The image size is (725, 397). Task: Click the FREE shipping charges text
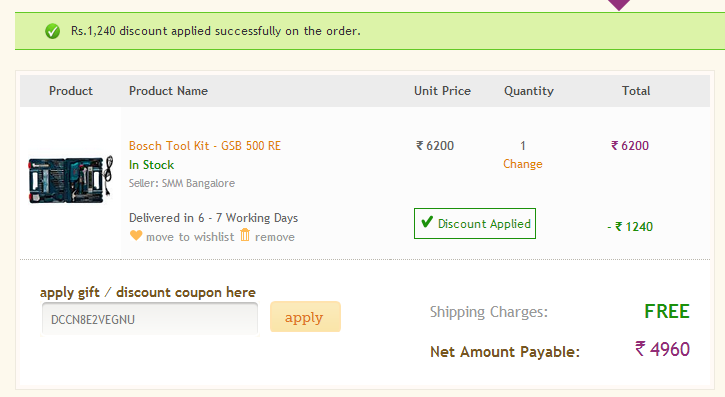point(667,311)
